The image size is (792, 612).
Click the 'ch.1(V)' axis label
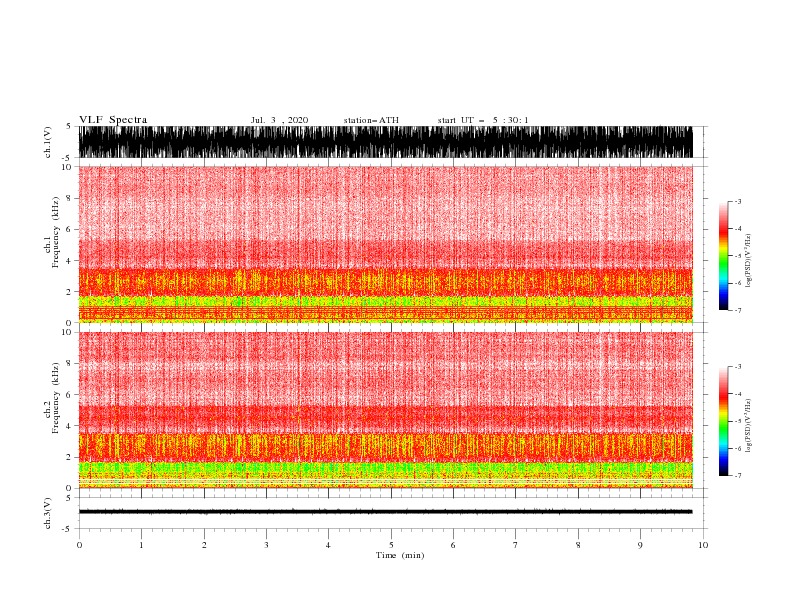click(48, 142)
